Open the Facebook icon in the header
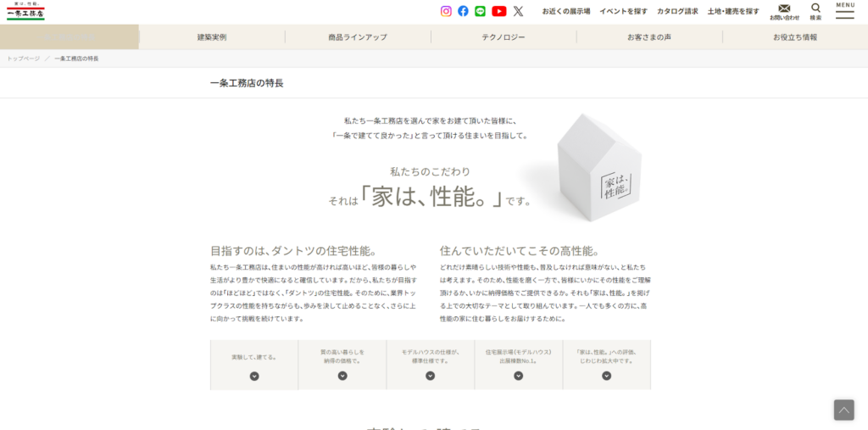This screenshot has height=430, width=868. (x=463, y=11)
